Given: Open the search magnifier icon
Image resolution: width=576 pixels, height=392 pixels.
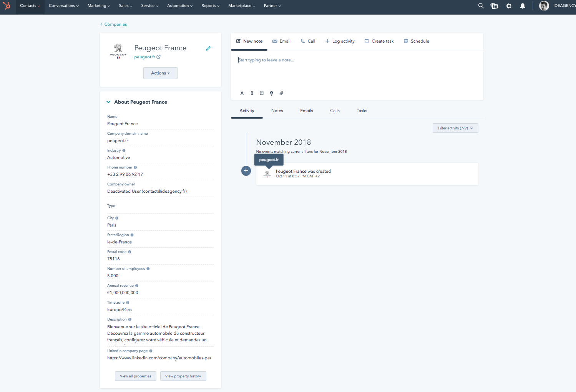Looking at the screenshot, I should [481, 6].
